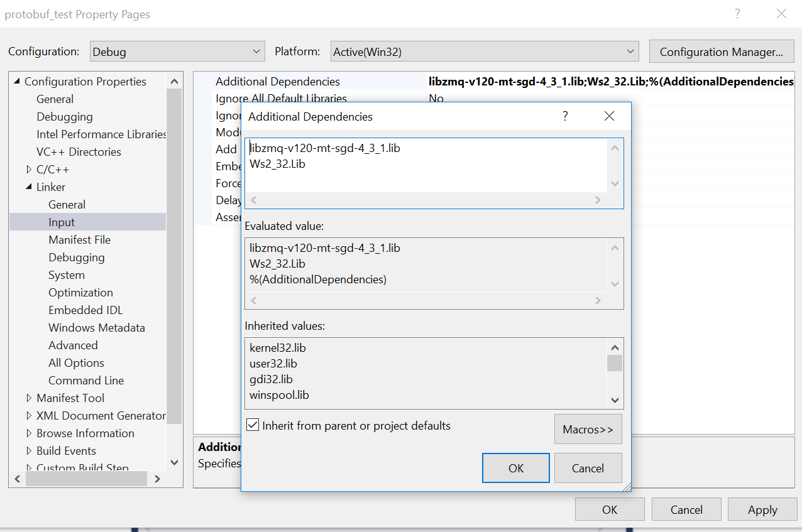Select General under Configuration Properties

click(x=55, y=99)
